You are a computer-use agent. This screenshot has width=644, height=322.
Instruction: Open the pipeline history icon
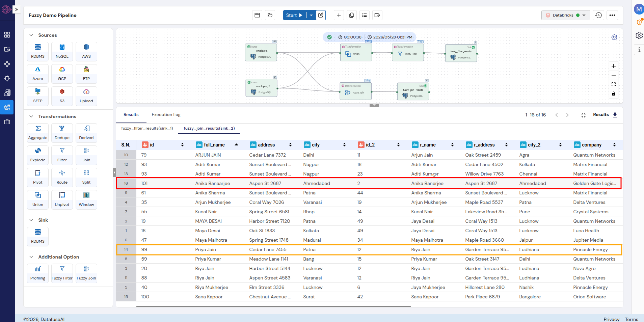click(598, 15)
